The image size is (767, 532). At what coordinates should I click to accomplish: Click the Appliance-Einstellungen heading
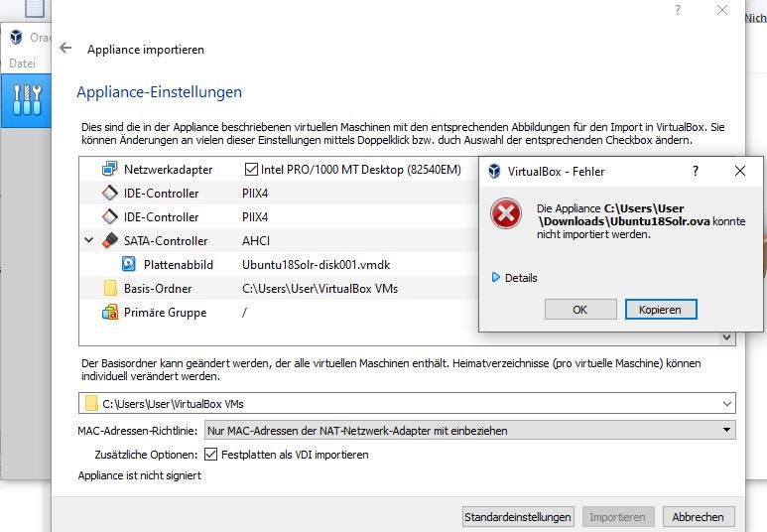point(159,92)
